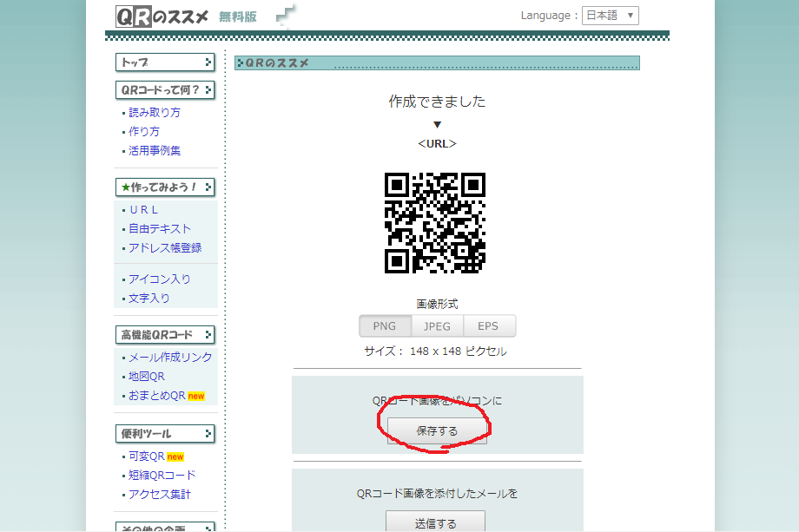Click the トップ menu button

click(165, 62)
